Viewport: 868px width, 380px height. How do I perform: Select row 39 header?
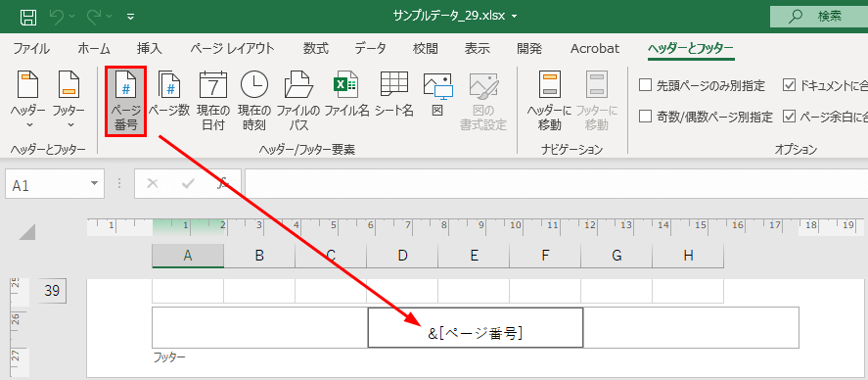click(52, 292)
